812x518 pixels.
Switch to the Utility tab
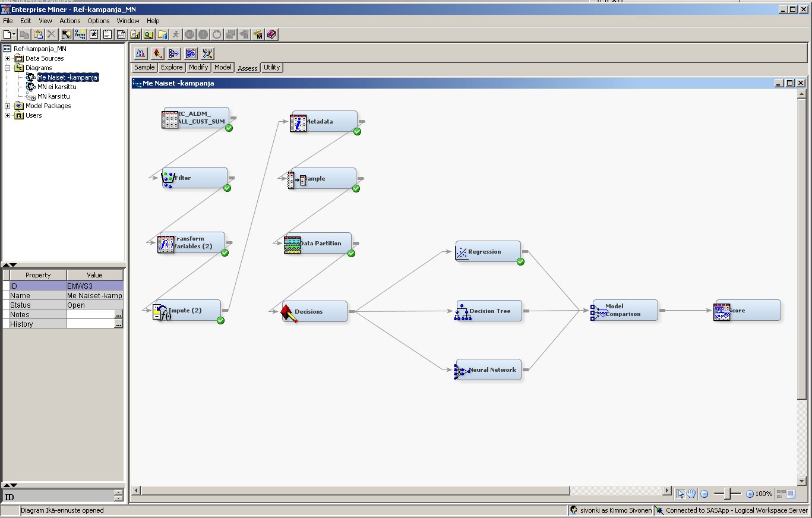(272, 68)
